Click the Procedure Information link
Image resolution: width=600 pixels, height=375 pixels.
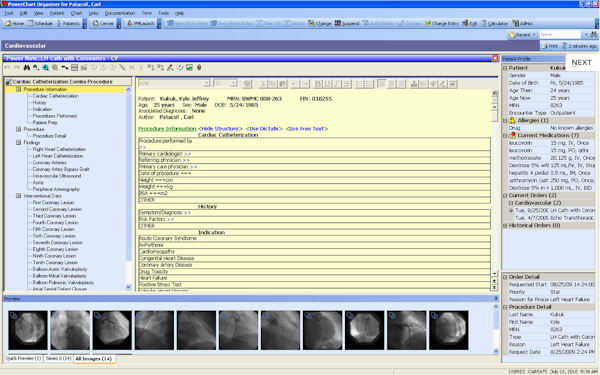point(167,129)
